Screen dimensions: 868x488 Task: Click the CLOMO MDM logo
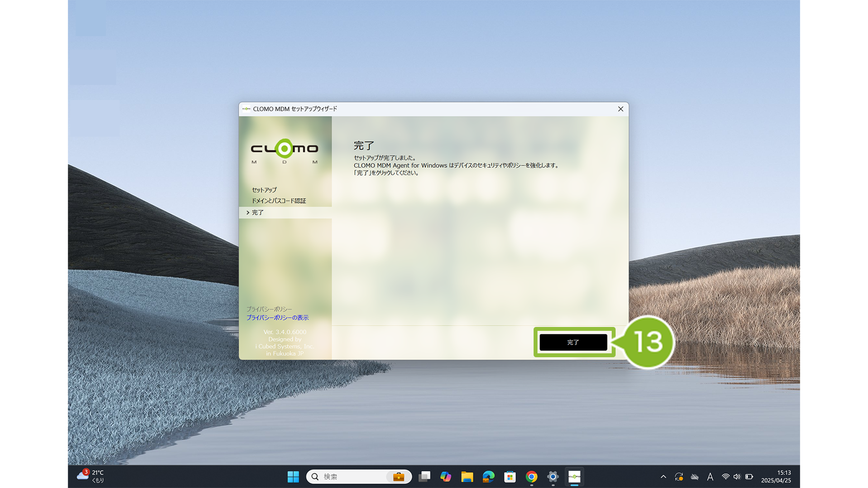[284, 151]
